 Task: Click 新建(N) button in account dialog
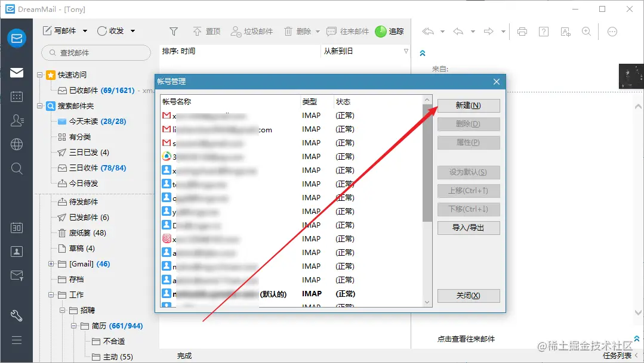click(x=469, y=106)
